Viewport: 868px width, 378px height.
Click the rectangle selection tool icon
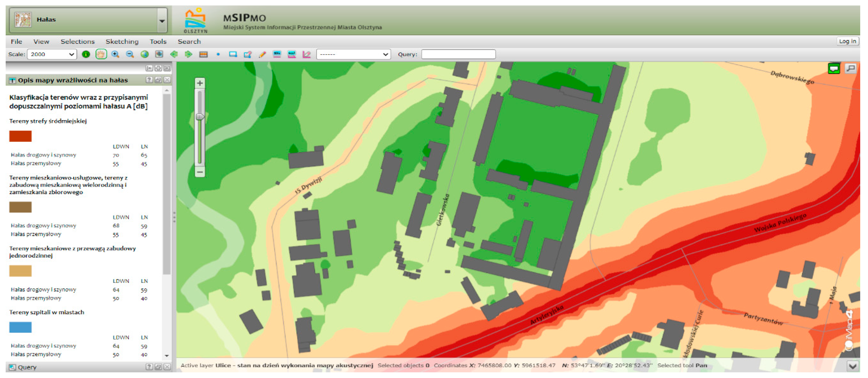(233, 54)
